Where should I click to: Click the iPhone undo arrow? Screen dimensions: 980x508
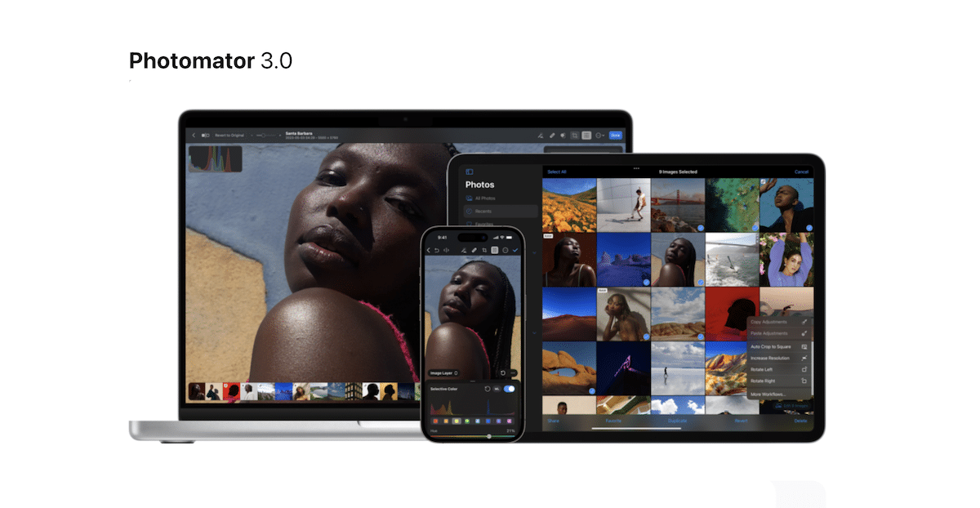[437, 250]
